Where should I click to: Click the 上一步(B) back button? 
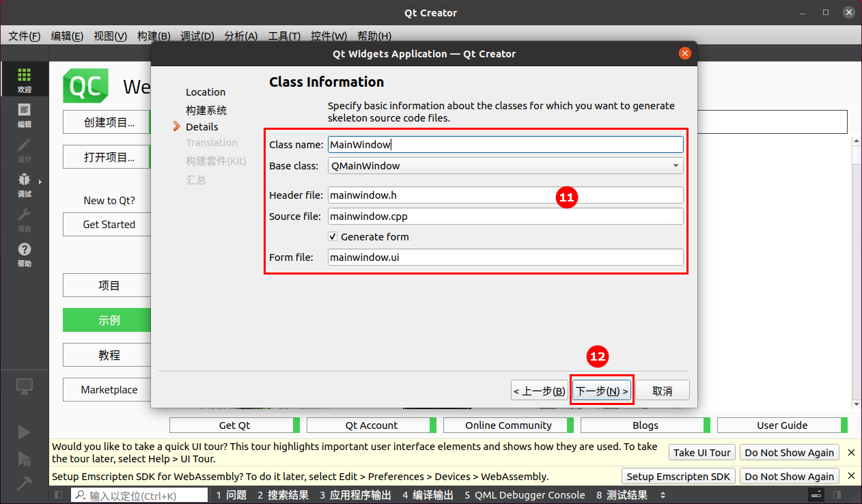click(x=540, y=391)
